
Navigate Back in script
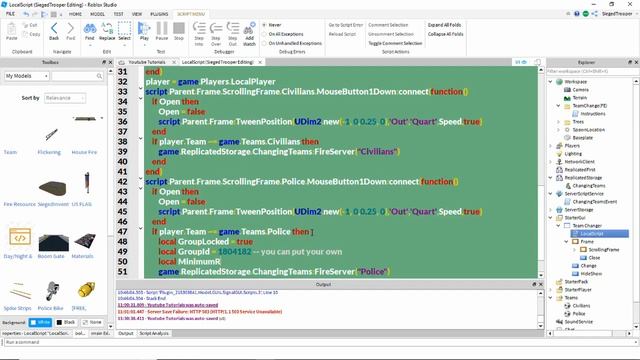[x=54, y=31]
